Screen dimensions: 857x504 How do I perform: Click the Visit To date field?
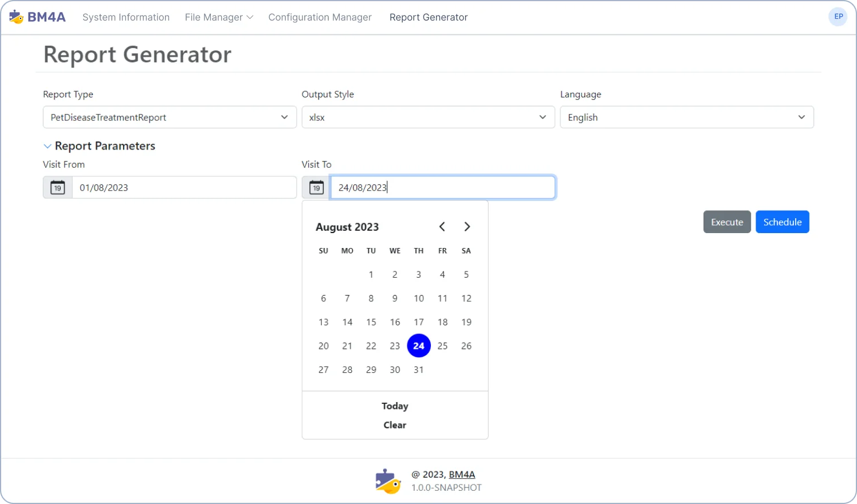click(443, 187)
